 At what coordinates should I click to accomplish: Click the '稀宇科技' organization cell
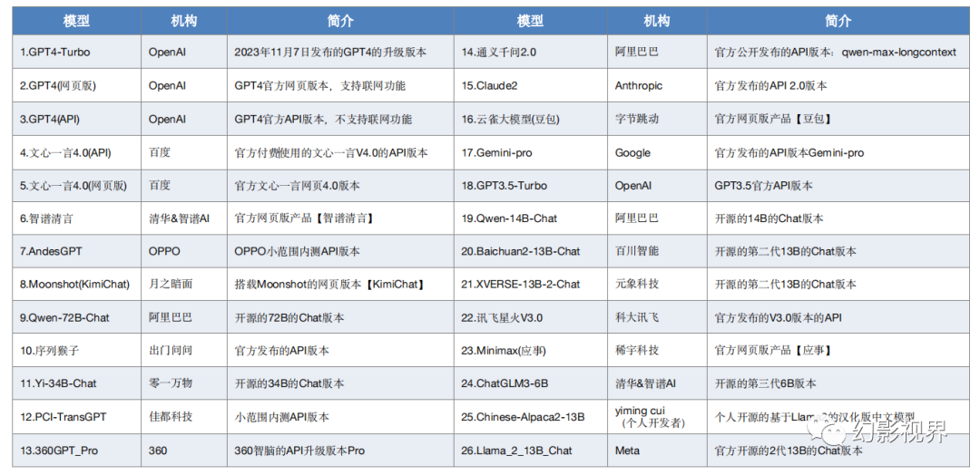658,351
